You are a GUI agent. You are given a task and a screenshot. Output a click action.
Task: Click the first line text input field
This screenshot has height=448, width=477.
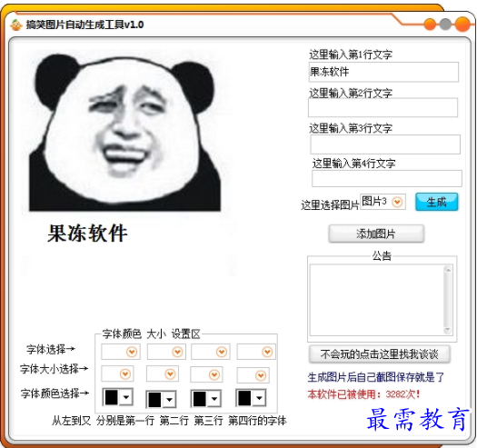click(x=383, y=72)
